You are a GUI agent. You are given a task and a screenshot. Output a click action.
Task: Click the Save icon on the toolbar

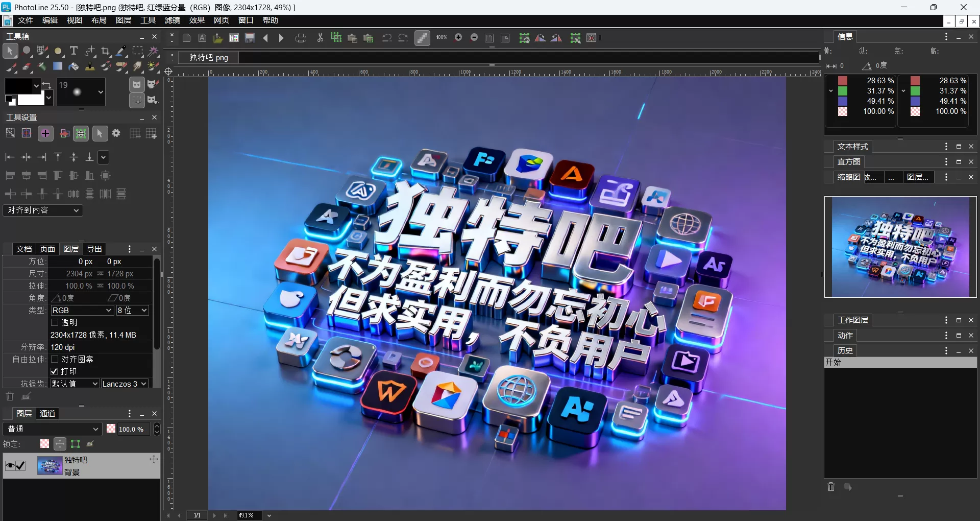pyautogui.click(x=250, y=38)
